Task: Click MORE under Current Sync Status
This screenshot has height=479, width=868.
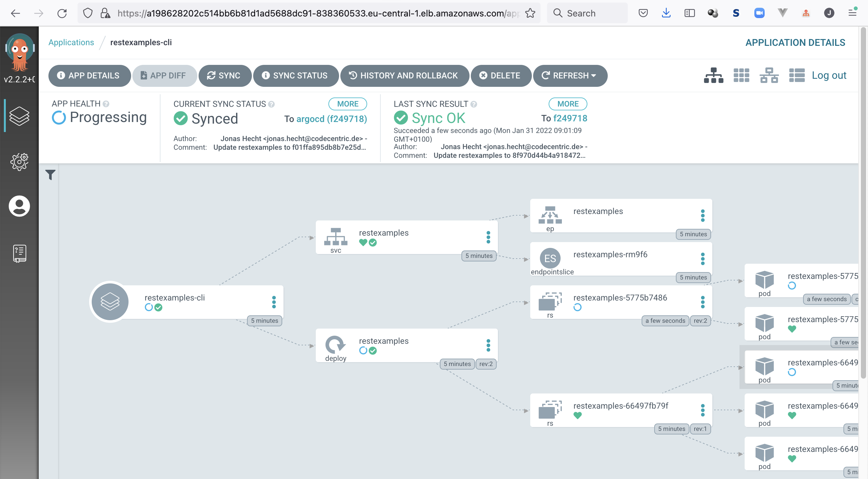Action: tap(347, 104)
